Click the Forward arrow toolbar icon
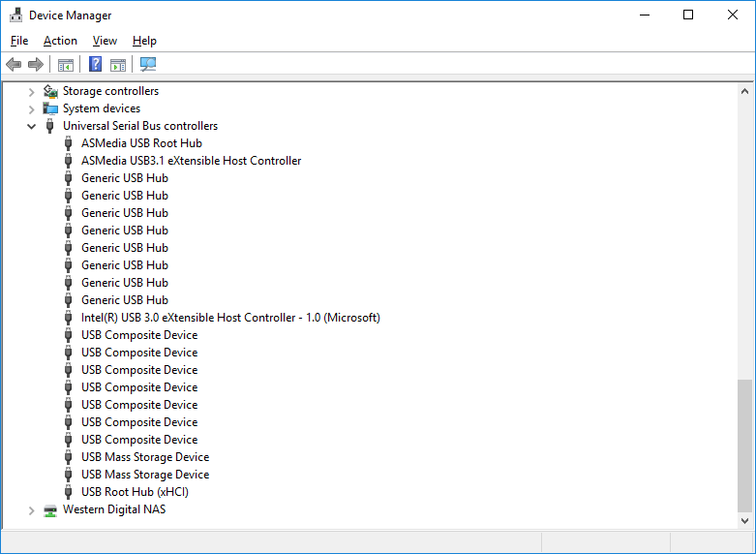 36,64
